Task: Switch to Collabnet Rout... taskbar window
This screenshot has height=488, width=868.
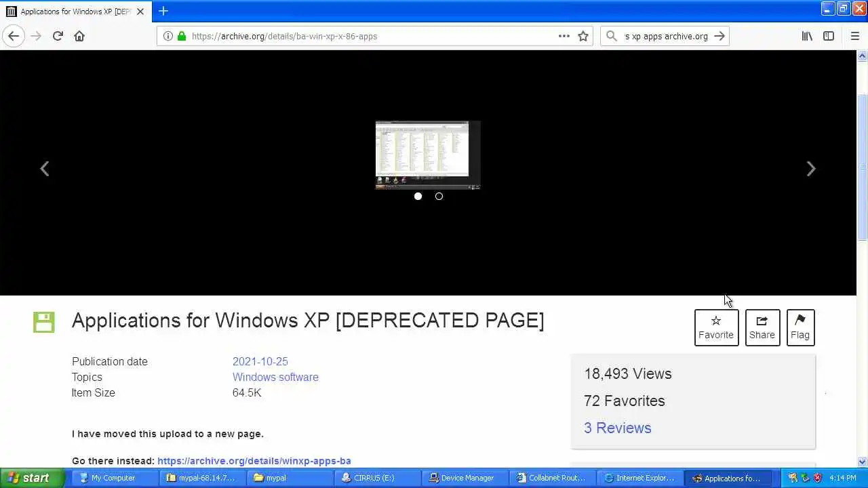Action: click(x=552, y=478)
